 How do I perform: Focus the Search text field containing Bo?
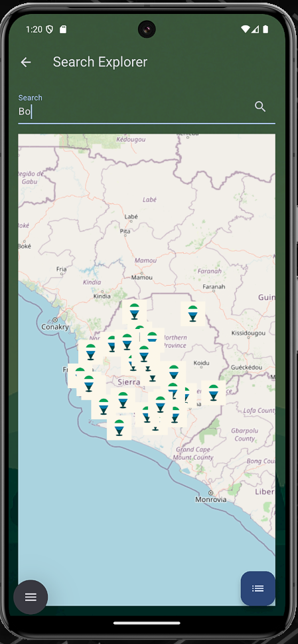tap(146, 108)
